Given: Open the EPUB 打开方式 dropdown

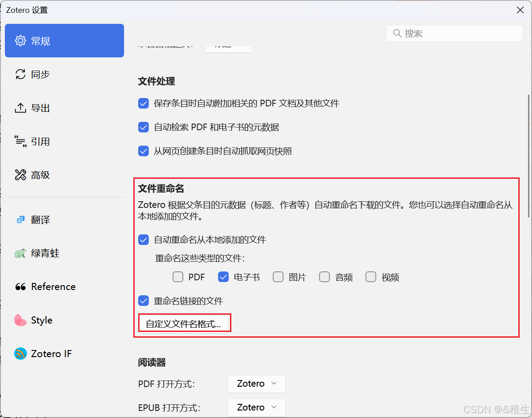Looking at the screenshot, I should point(257,407).
